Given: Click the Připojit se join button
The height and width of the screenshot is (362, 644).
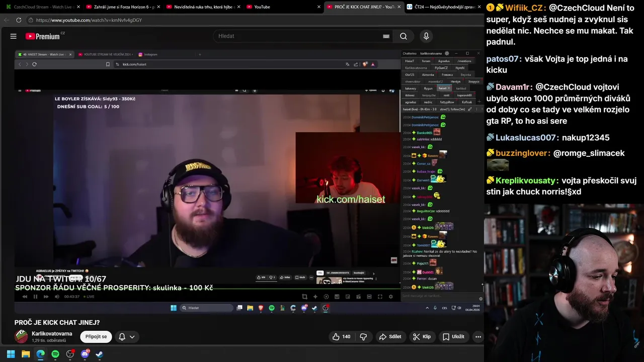Looking at the screenshot, I should (x=96, y=337).
